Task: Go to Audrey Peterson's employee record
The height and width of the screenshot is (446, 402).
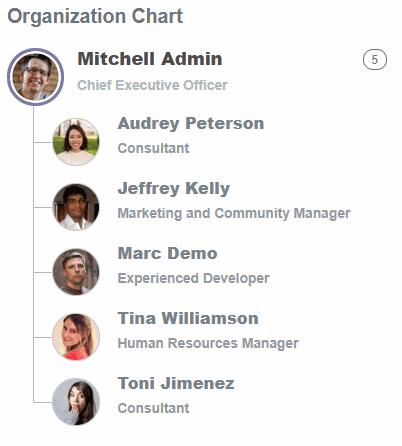Action: pyautogui.click(x=191, y=124)
